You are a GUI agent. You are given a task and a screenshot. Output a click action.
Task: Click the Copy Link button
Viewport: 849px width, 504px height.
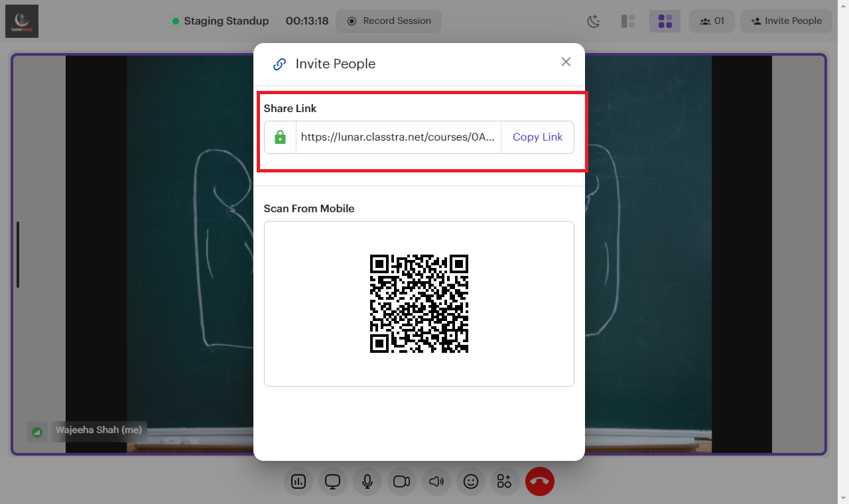[x=537, y=137]
